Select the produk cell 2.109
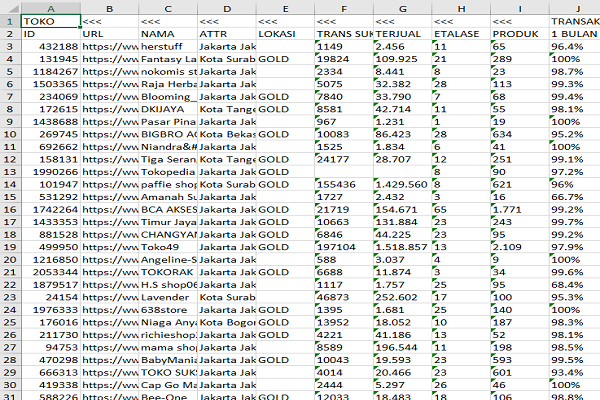Viewport: 600px width, 400px height. 520,247
